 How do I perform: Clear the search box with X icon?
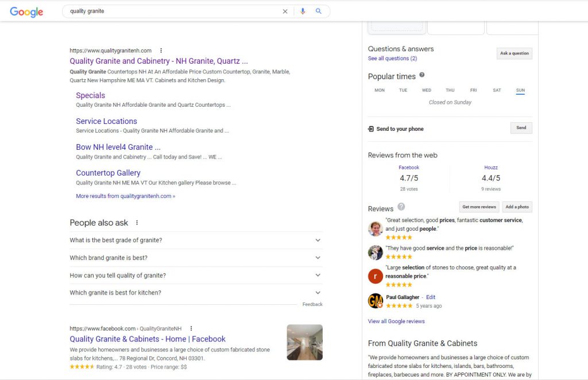point(285,11)
